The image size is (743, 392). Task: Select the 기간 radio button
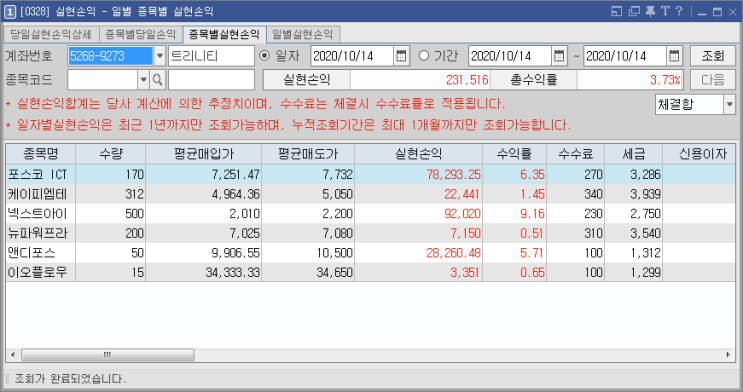point(424,56)
